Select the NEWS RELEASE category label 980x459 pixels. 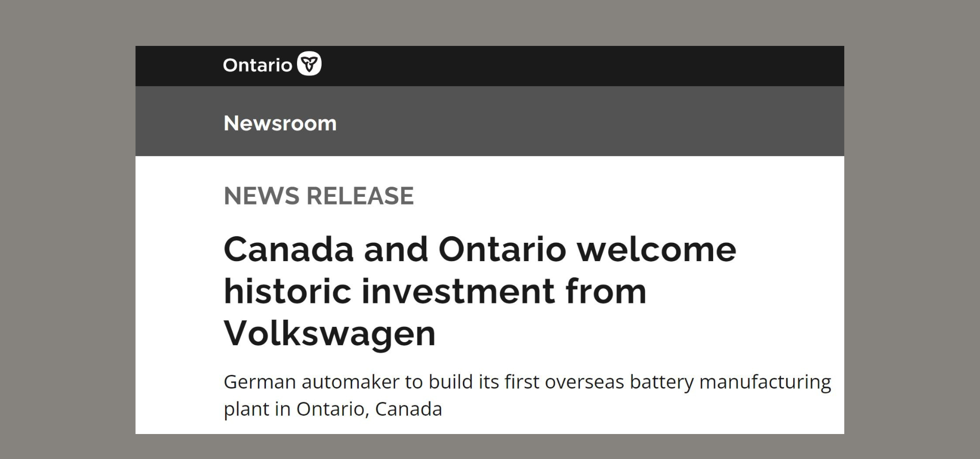click(x=318, y=196)
